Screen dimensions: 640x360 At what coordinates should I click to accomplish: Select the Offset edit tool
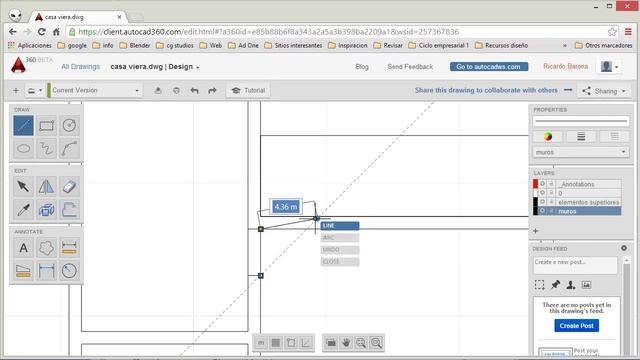(x=69, y=209)
